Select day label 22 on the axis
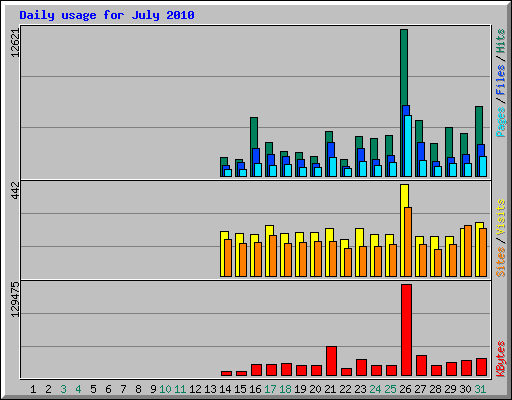The width and height of the screenshot is (512, 400). (345, 389)
